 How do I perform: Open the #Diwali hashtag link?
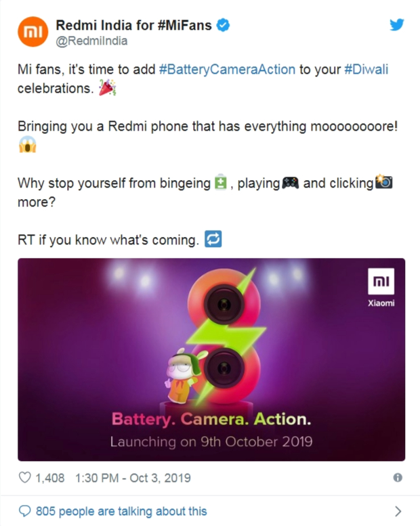(x=366, y=70)
